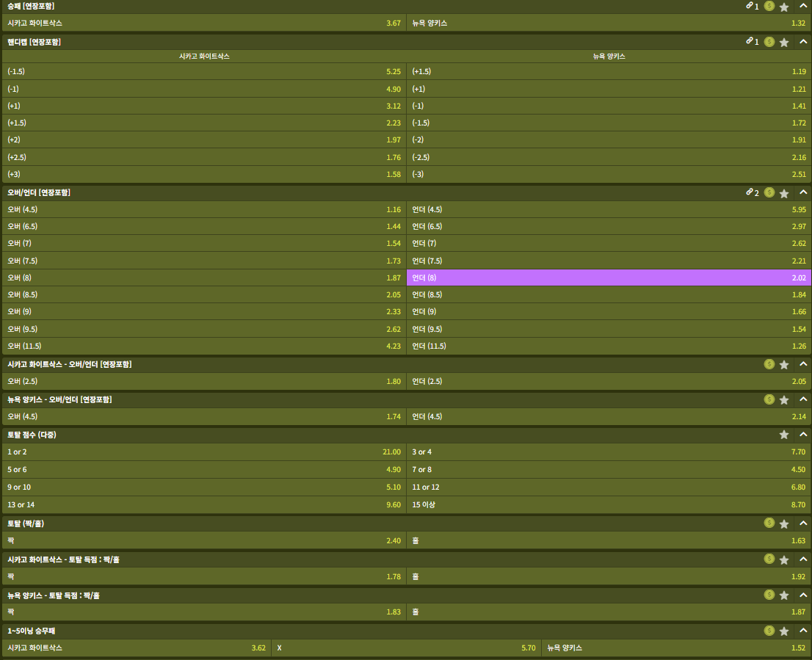Viewport: 812px width, 660px height.
Task: Choose total score '15 이상' at 8.70
Action: 609,504
